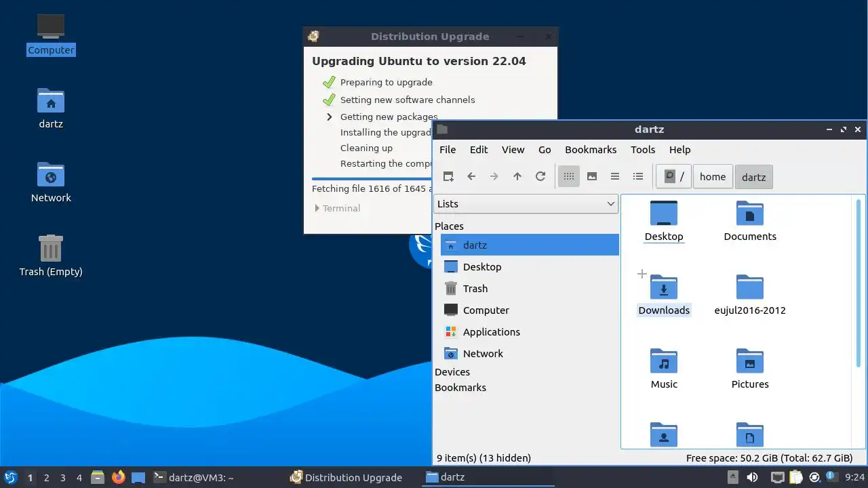Viewport: 868px width, 488px height.
Task: Go up to parent folder
Action: pos(517,176)
